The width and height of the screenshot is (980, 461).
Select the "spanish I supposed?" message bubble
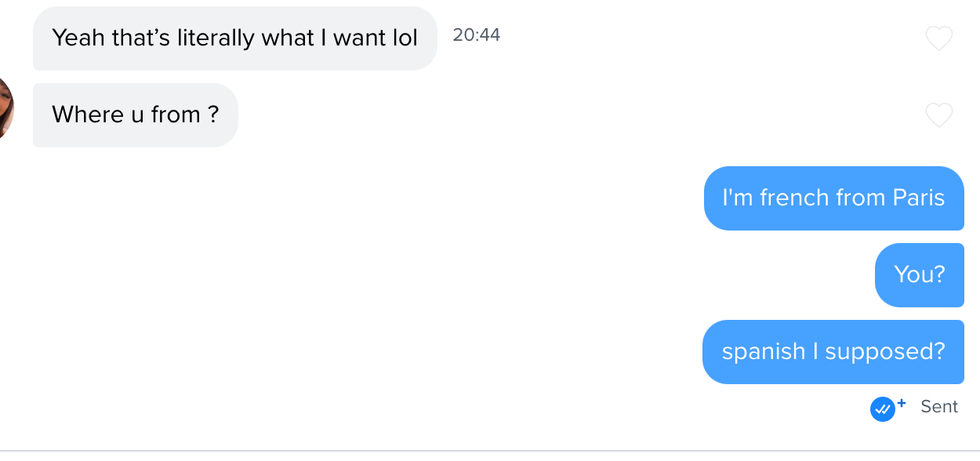833,351
